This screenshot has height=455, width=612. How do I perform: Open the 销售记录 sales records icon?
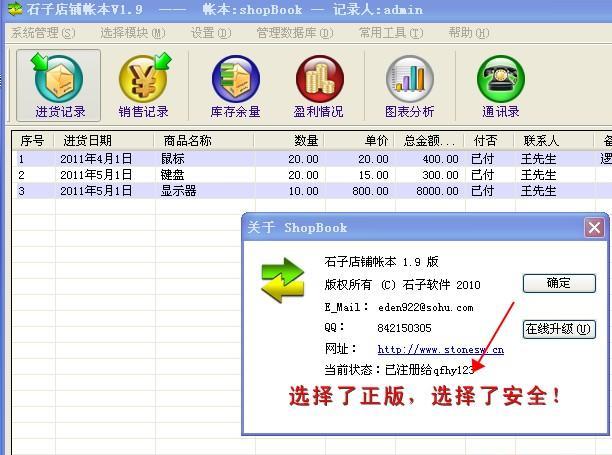(144, 85)
